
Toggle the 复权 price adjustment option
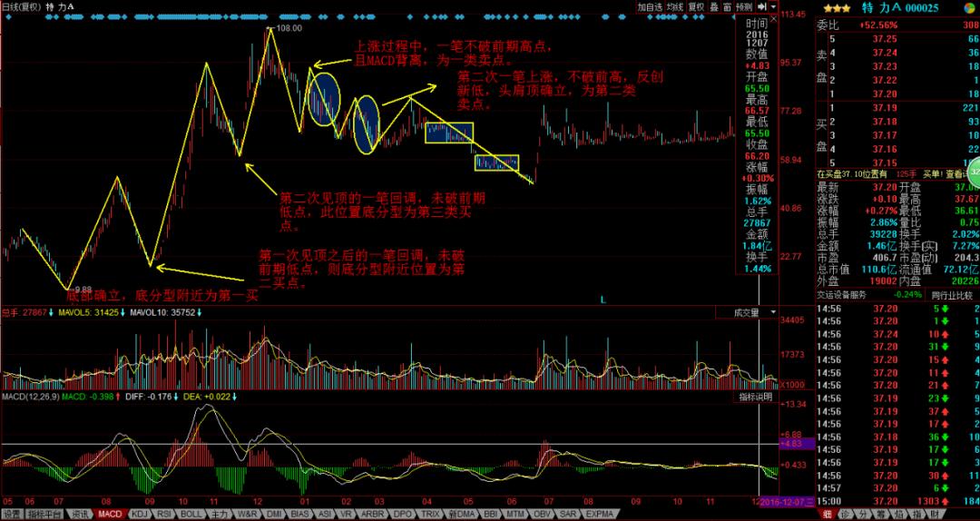pos(696,7)
